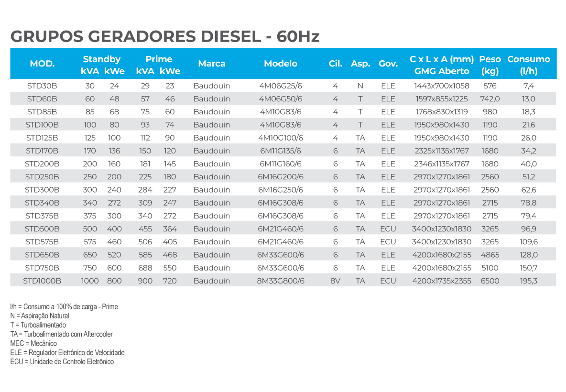The width and height of the screenshot is (566, 392).
Task: Select model cell STD100B
Action: (42, 125)
